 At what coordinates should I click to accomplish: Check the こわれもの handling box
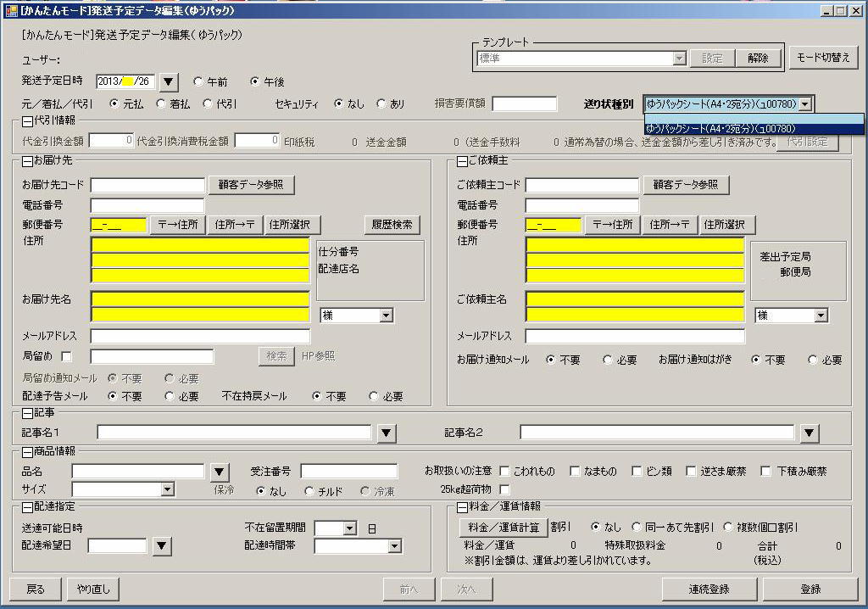504,471
